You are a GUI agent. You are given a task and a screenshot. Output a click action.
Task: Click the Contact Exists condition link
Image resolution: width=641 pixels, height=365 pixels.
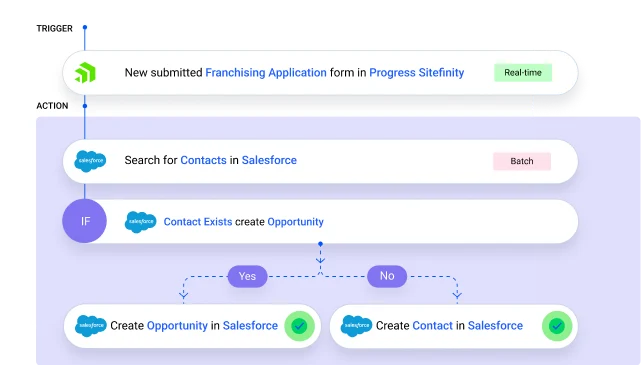[x=198, y=222]
